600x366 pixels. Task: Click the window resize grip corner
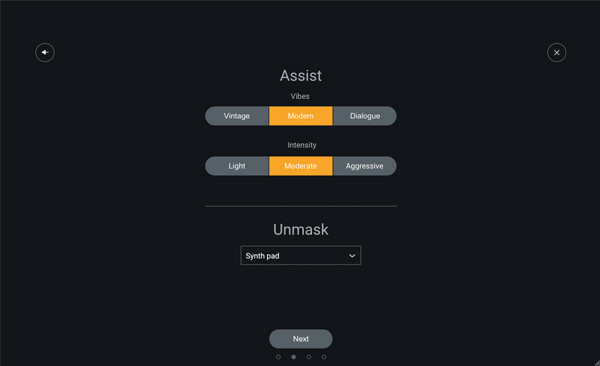597,363
